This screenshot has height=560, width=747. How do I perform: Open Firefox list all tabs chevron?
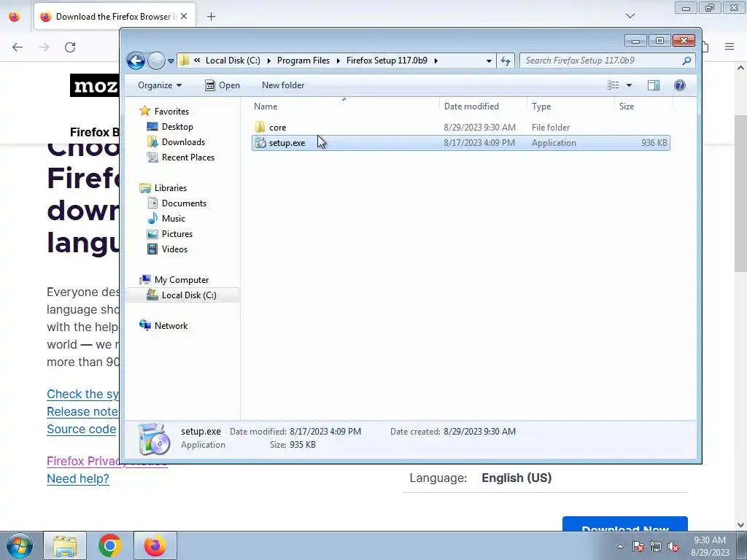click(630, 16)
